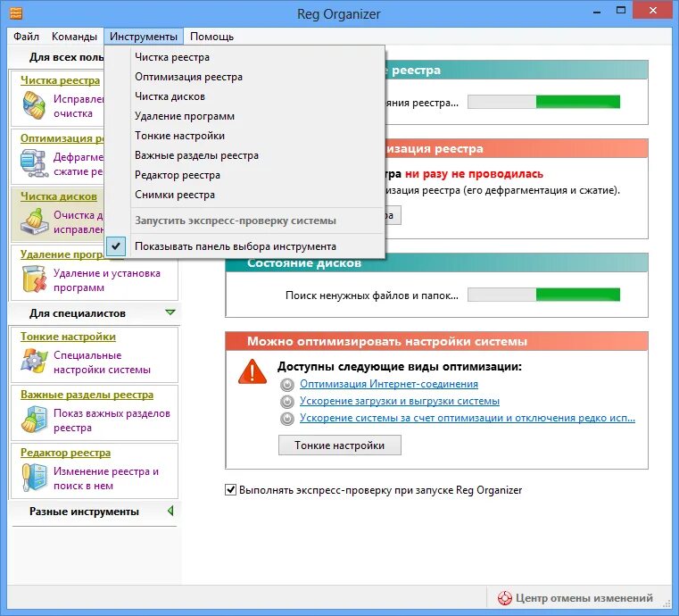Image resolution: width=679 pixels, height=616 pixels.
Task: Click ни разу не проводилась red text
Action: (x=474, y=174)
